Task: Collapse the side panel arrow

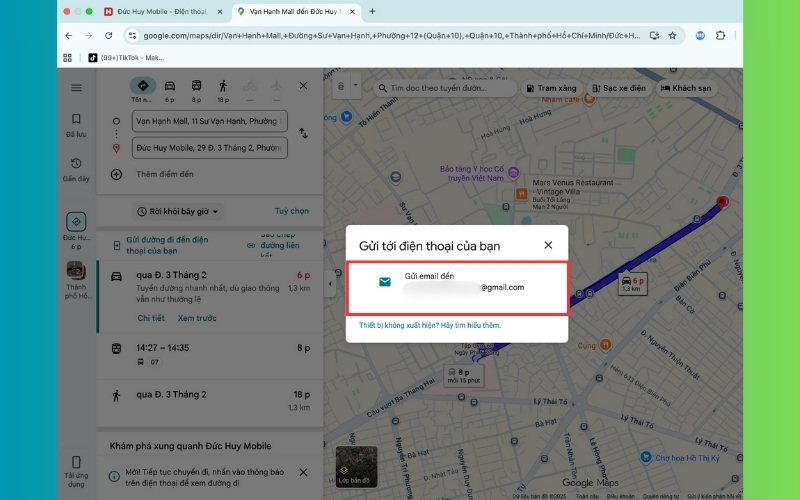Action: click(x=330, y=284)
